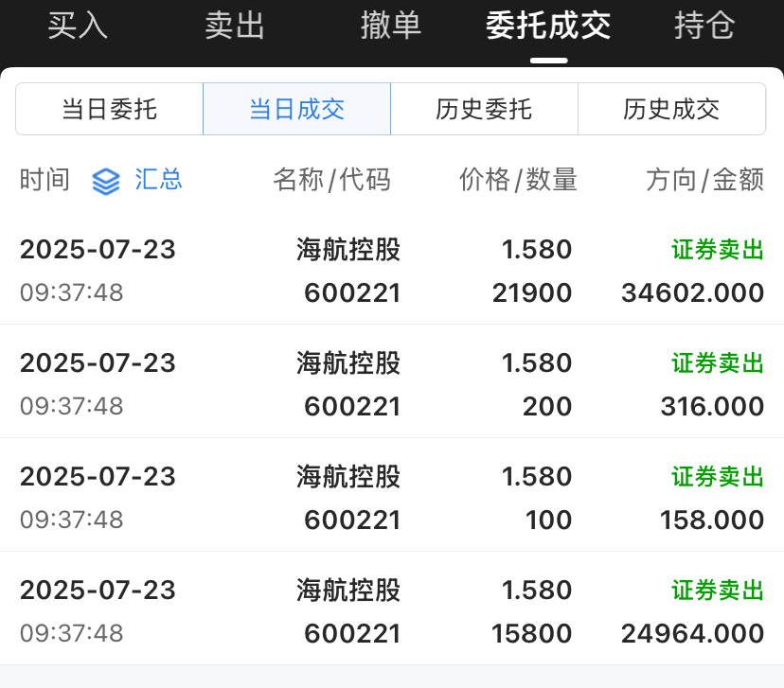Show the 历史委托 segment
This screenshot has width=784, height=688.
(x=484, y=109)
